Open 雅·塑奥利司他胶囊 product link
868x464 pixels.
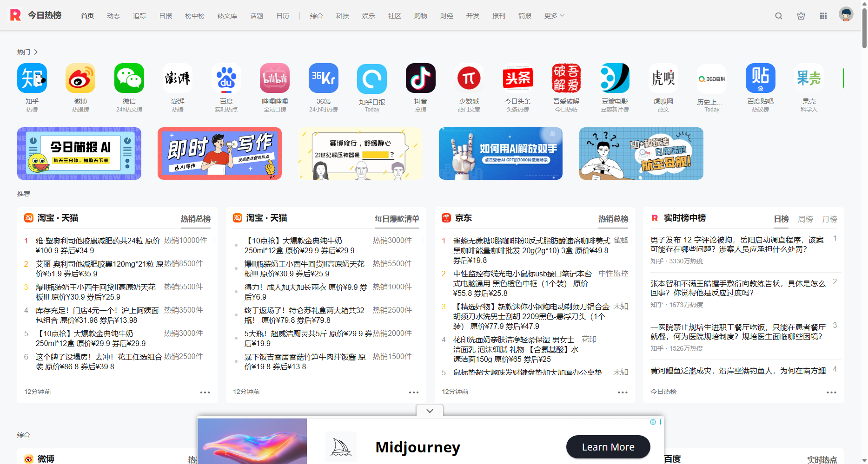98,246
